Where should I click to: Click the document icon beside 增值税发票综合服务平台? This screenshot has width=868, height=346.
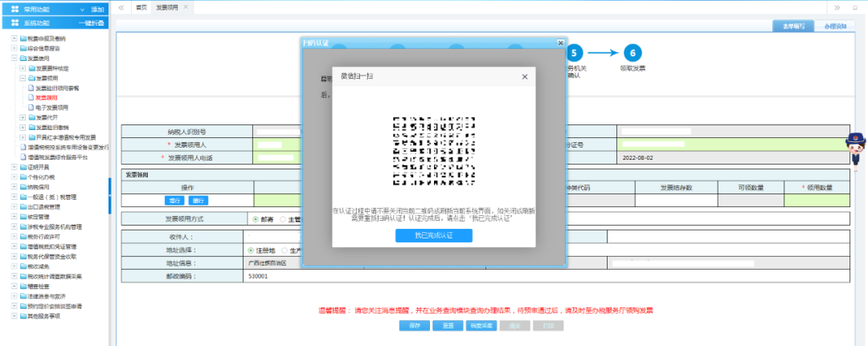(x=23, y=157)
